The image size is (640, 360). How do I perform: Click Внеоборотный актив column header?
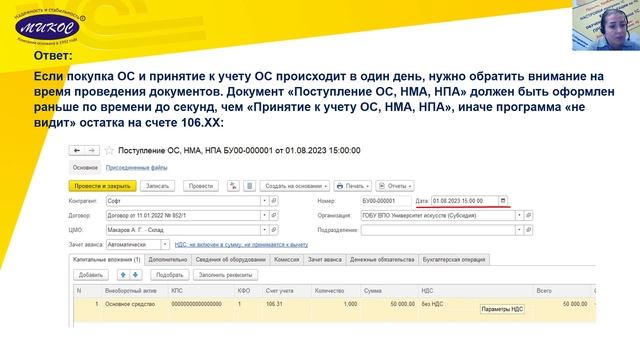click(x=131, y=291)
